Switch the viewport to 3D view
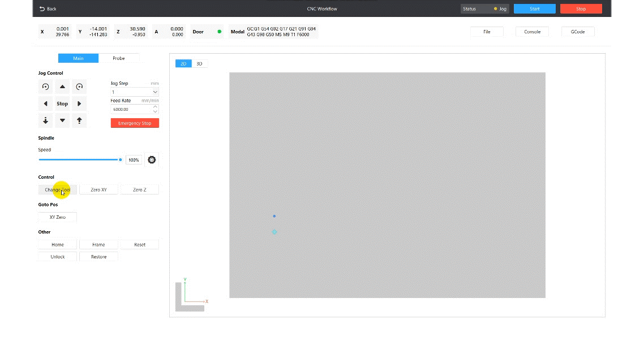This screenshot has height=350, width=644. 199,63
